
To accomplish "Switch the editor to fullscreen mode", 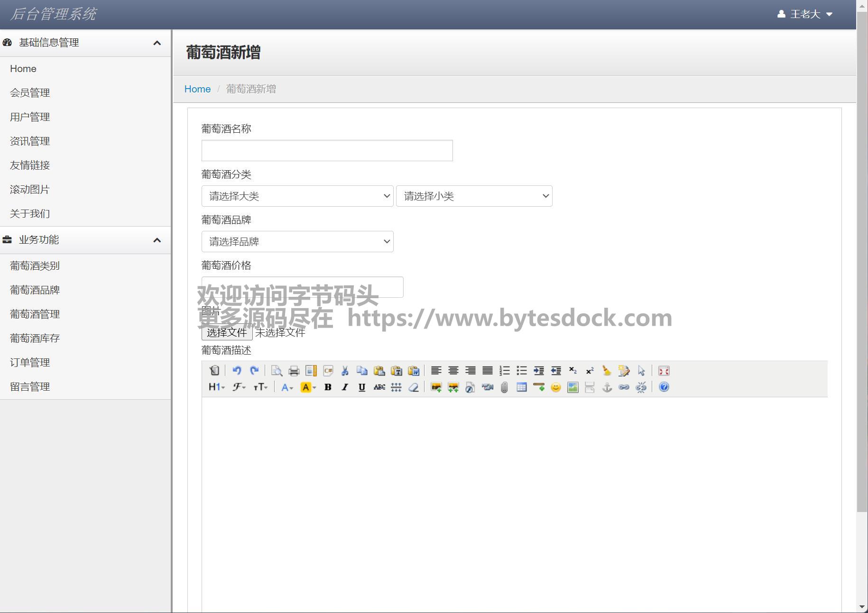I will (x=664, y=371).
